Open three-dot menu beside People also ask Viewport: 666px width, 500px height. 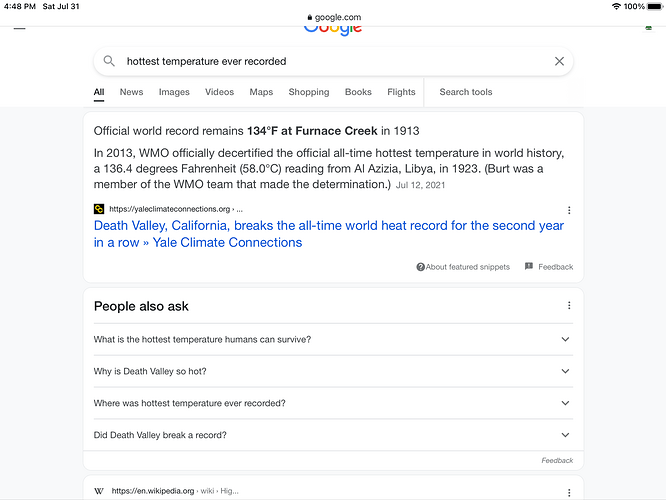point(569,305)
